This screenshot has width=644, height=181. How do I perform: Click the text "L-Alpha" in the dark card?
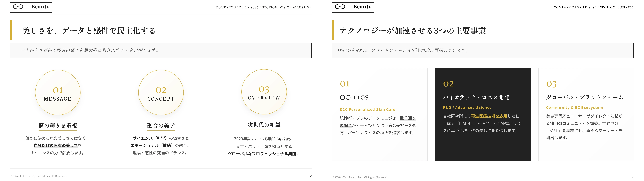click(x=467, y=123)
